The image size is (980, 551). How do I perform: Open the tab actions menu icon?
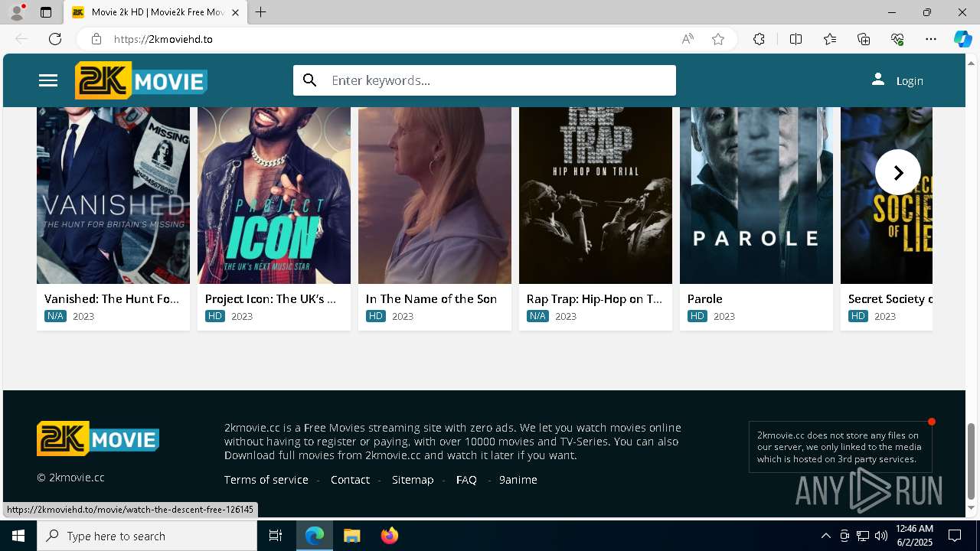(x=46, y=12)
